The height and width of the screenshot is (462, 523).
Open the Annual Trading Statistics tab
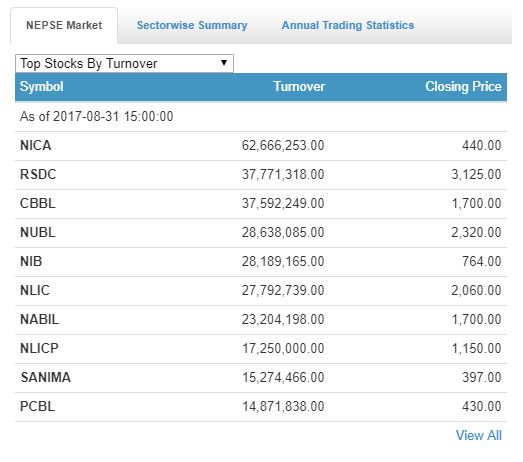(348, 25)
